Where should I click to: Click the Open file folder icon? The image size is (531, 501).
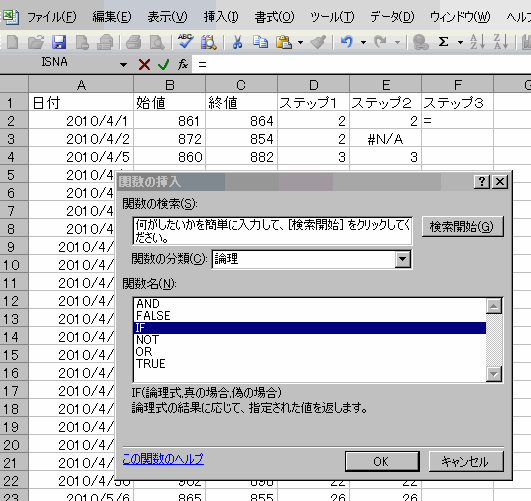point(36,42)
